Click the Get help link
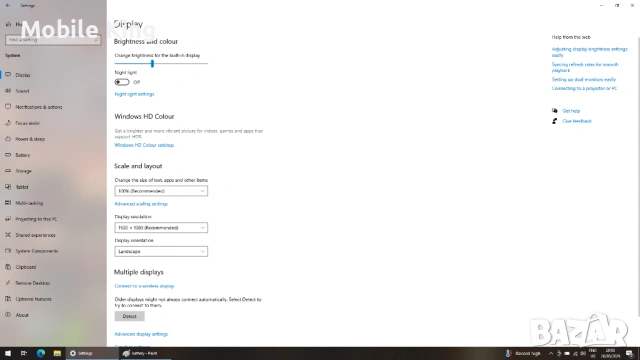This screenshot has height=360, width=640. 571,111
